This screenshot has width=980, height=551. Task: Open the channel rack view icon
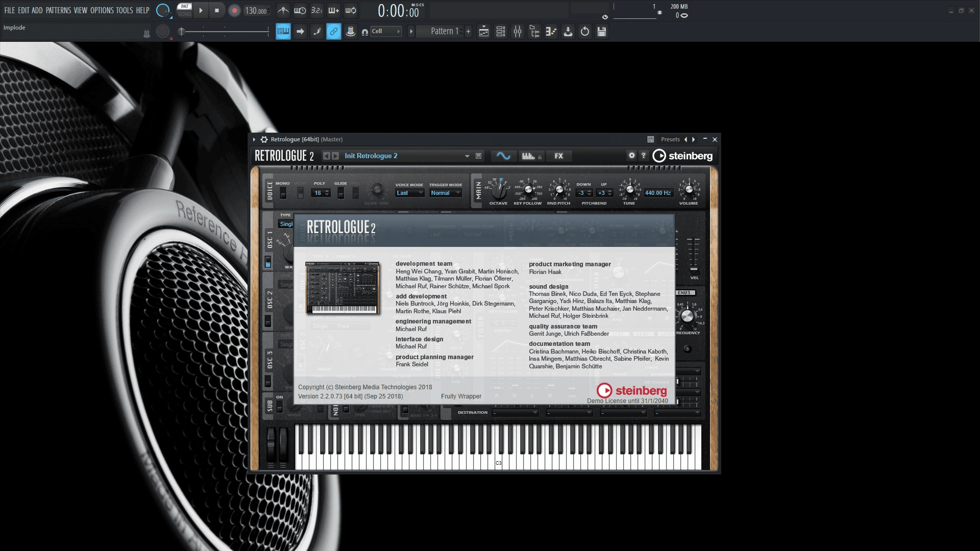(501, 32)
